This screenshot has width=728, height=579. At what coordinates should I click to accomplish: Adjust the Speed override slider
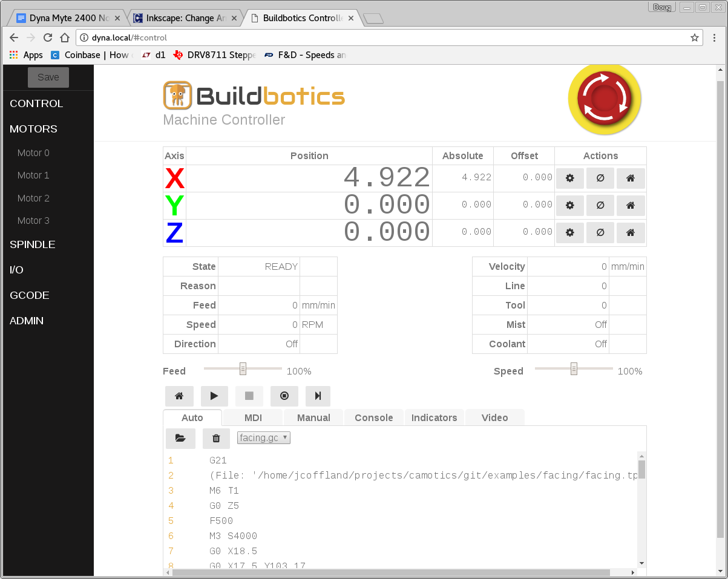[574, 368]
